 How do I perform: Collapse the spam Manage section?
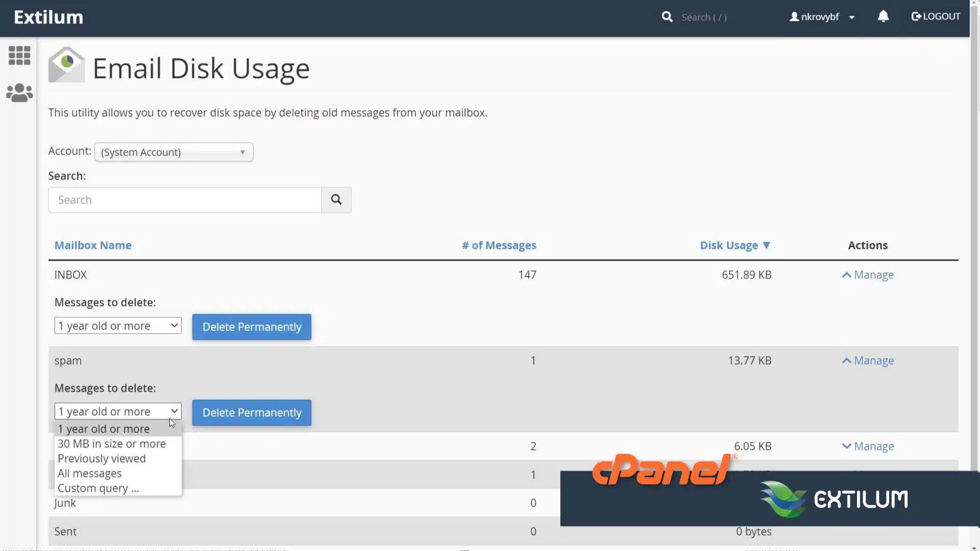(868, 361)
